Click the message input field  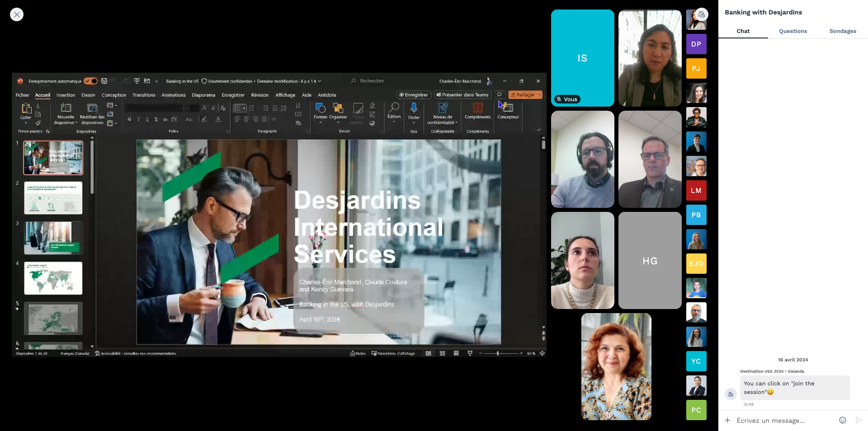[x=782, y=421]
